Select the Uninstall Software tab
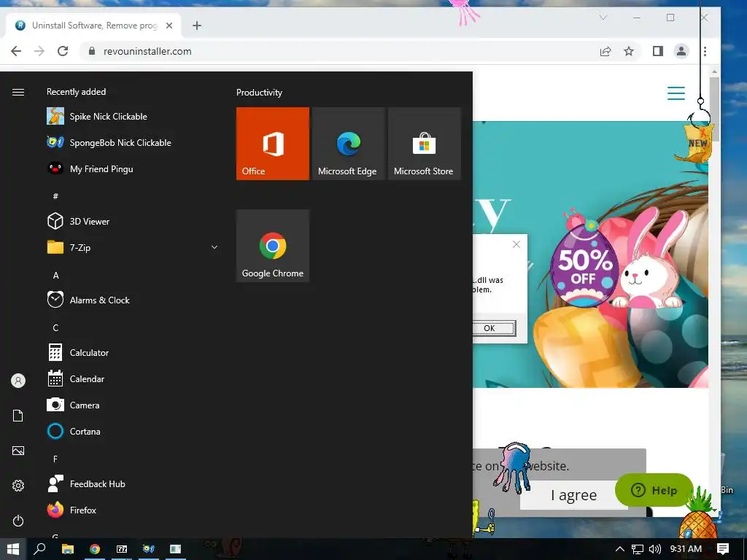The height and width of the screenshot is (560, 747). tap(93, 26)
